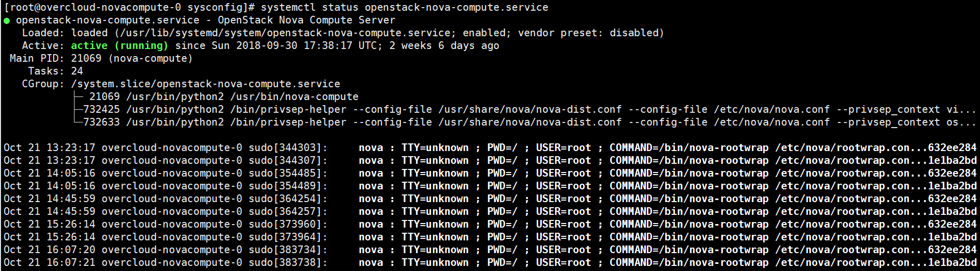Click the /usr/share/nova/nova-dist.conf path on line 732633
Viewport: 980px width, 271px height.
pyautogui.click(x=530, y=122)
